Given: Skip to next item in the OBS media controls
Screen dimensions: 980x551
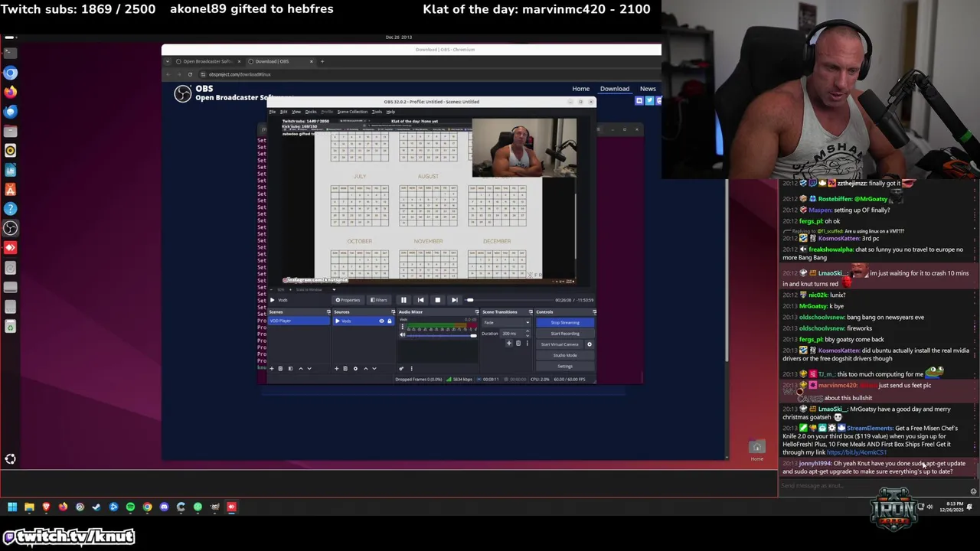Looking at the screenshot, I should (455, 300).
